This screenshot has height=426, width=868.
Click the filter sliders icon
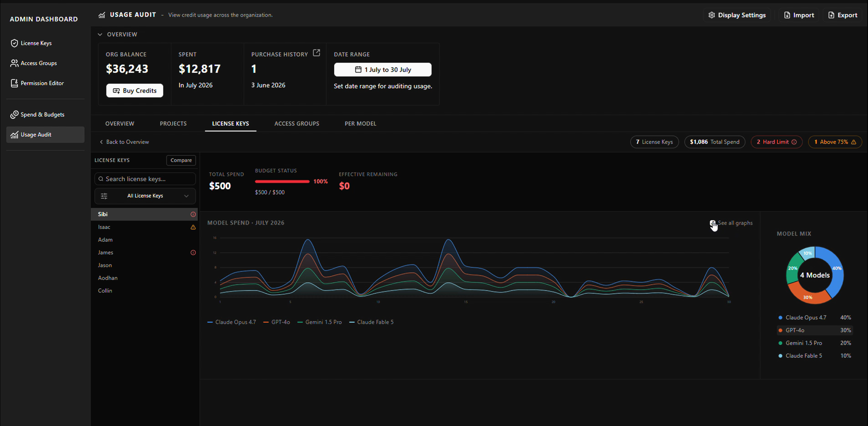[104, 196]
